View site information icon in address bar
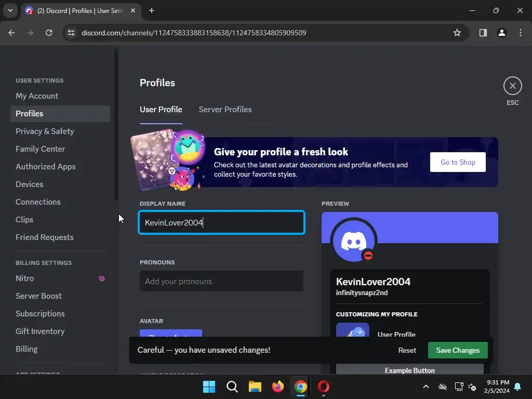The height and width of the screenshot is (399, 532). [71, 33]
